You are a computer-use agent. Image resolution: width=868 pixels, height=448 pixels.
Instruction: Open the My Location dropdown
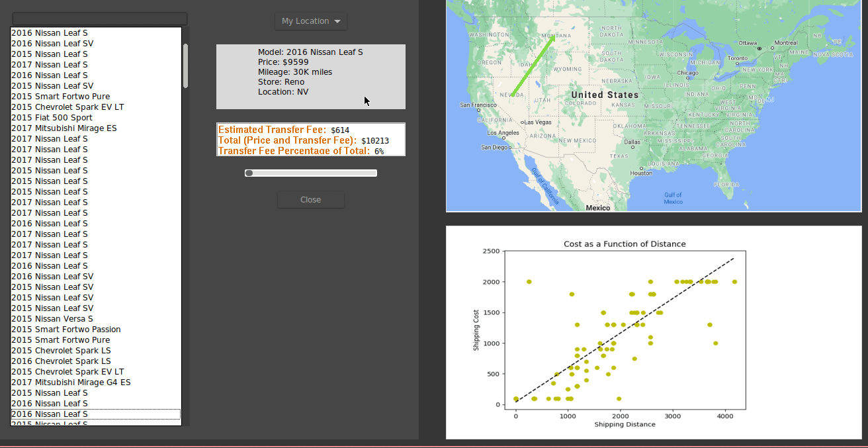(x=311, y=21)
